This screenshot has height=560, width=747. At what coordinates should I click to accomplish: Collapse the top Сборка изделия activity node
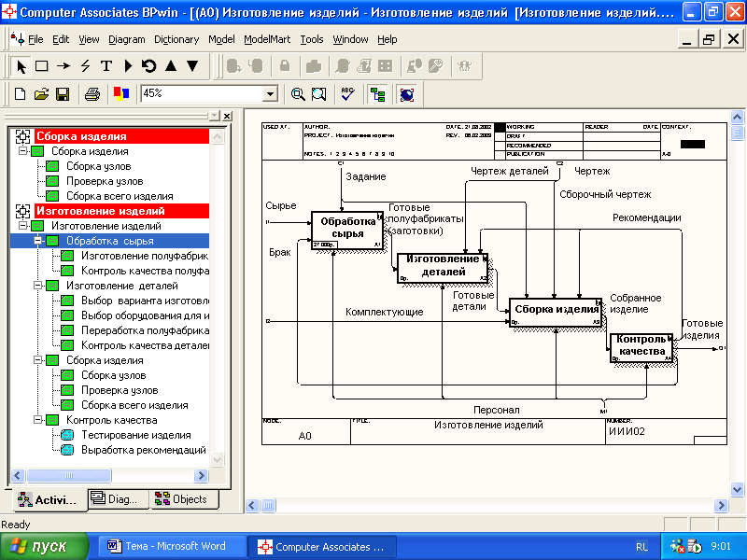[x=22, y=150]
